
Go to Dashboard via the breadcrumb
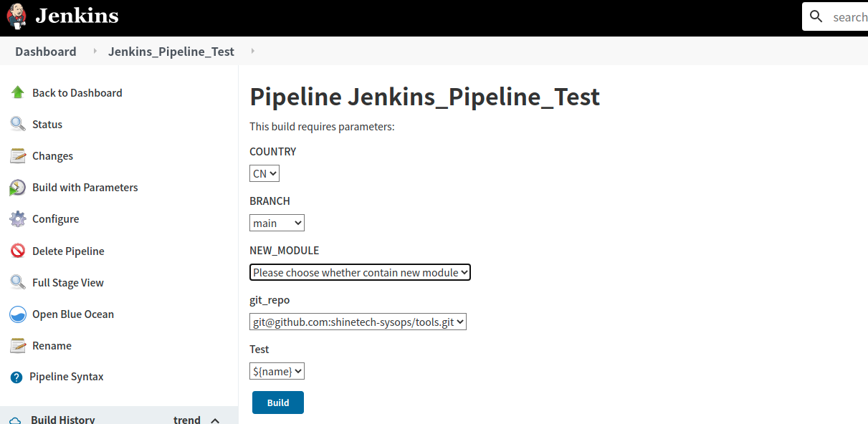(45, 51)
